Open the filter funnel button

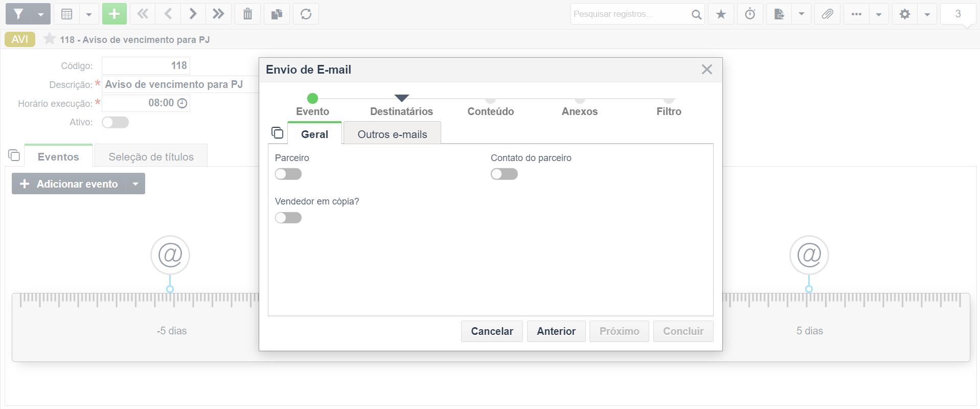(x=18, y=14)
